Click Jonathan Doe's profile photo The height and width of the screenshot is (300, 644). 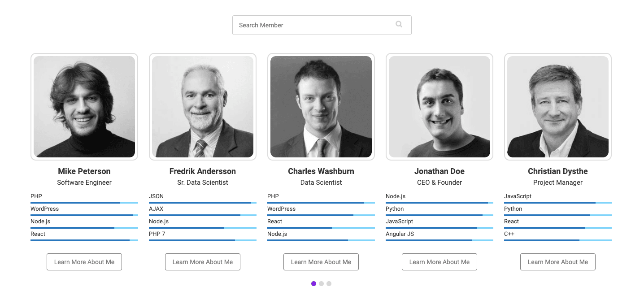coord(439,107)
